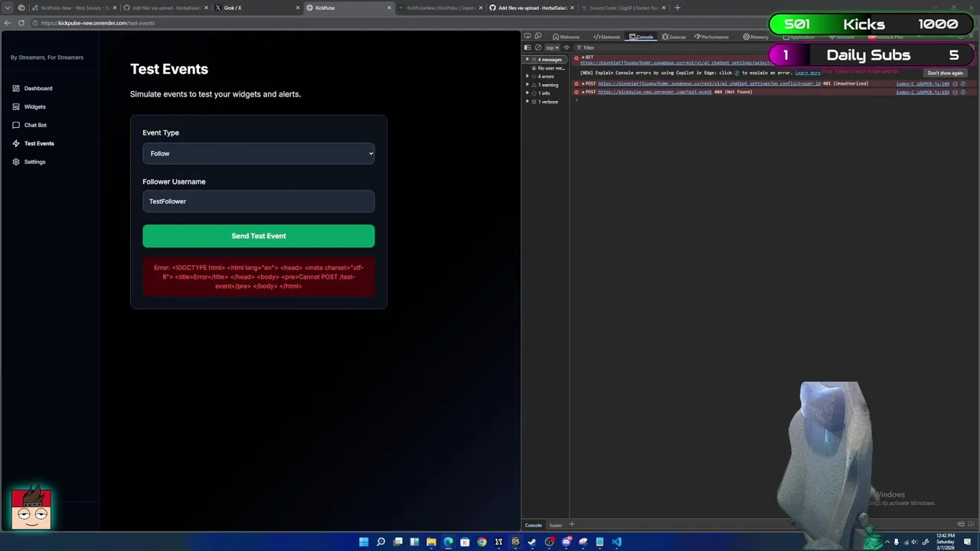Close the KickPulse browser tab
Screen dimensions: 980x551
(389, 8)
